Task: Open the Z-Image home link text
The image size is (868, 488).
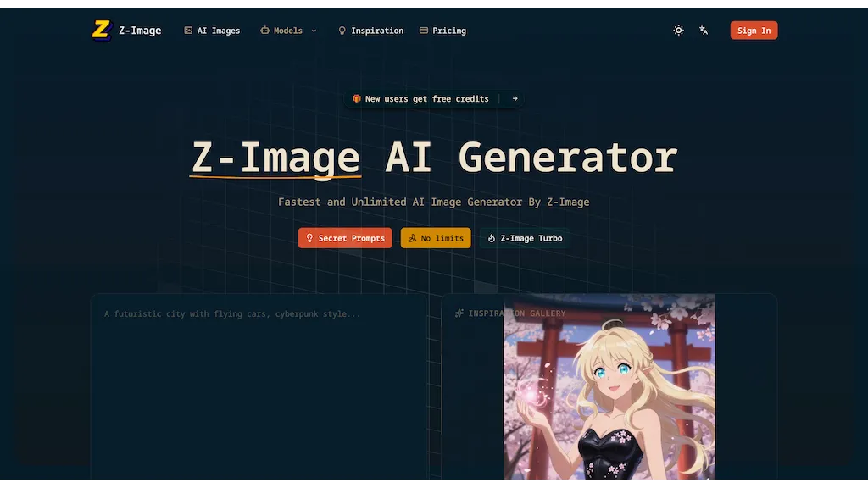Action: pyautogui.click(x=140, y=30)
